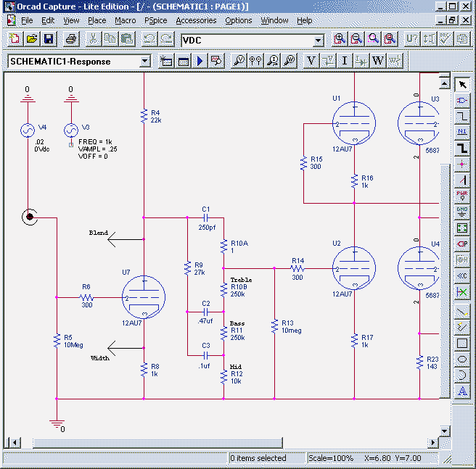Viewport: 476px width, 469px height.
Task: Open the PSpice menu
Action: click(x=155, y=20)
